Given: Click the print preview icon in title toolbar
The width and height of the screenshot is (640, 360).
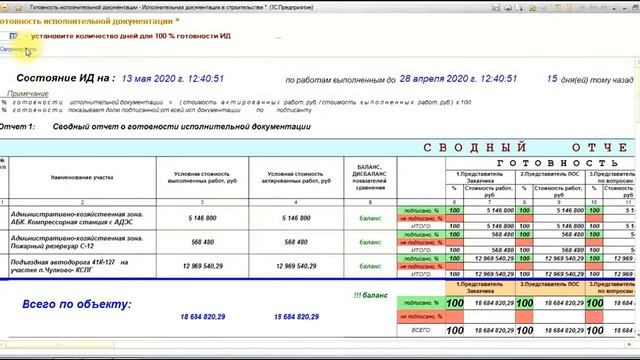Looking at the screenshot, I should coord(520,7).
